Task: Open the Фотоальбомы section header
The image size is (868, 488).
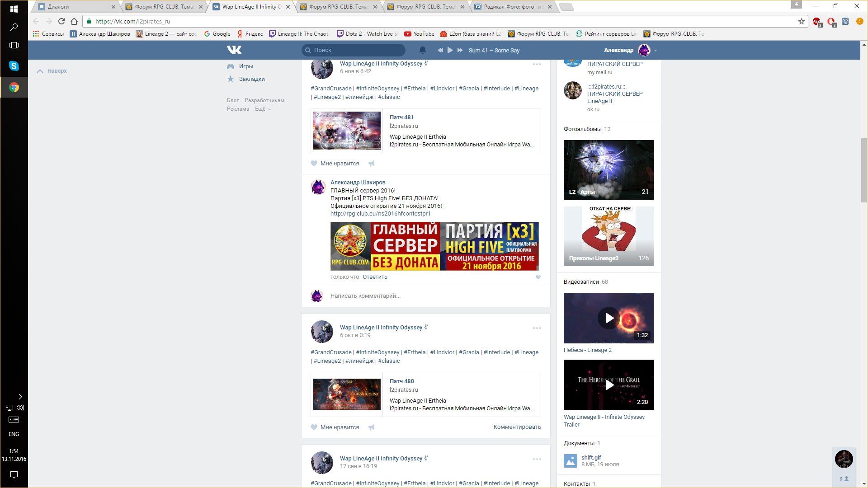Action: pos(582,129)
